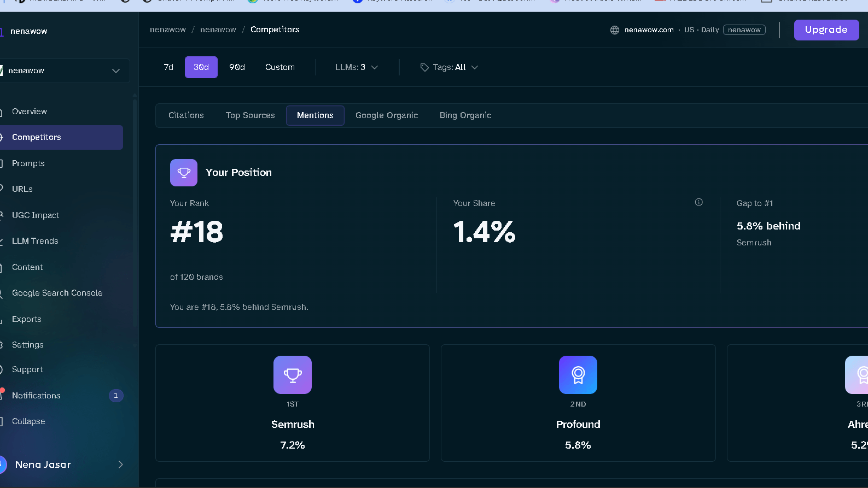Click nenawow plan badge in header
This screenshot has width=868, height=488.
(x=744, y=30)
